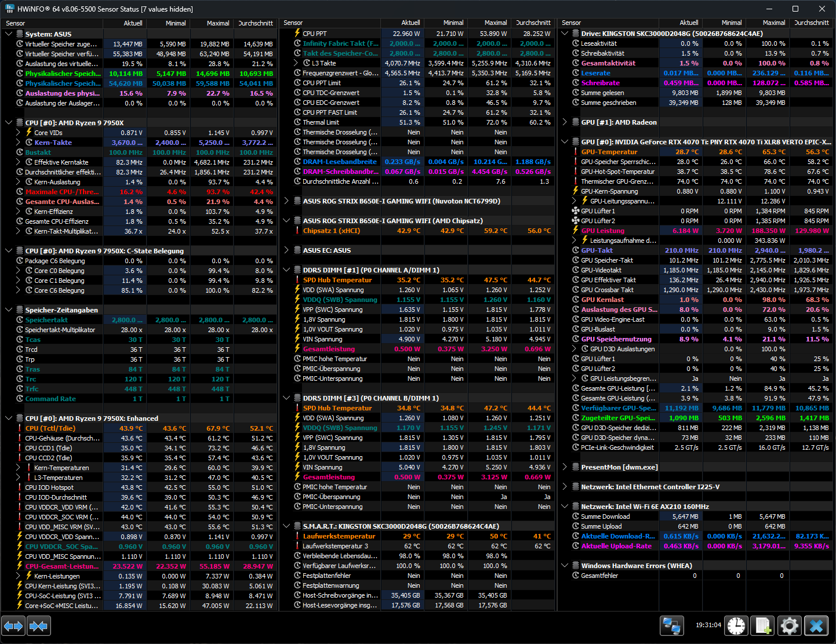Collapse the Speicher-Zeitangaben group
This screenshot has height=644, width=836.
9,310
